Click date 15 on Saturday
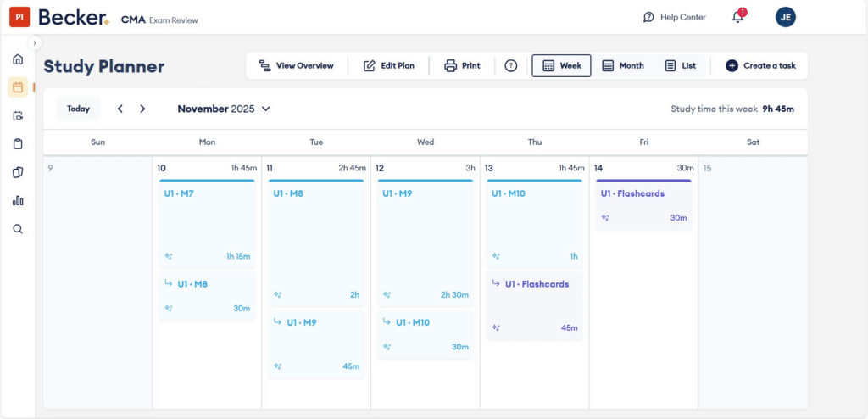This screenshot has width=868, height=419. [708, 168]
